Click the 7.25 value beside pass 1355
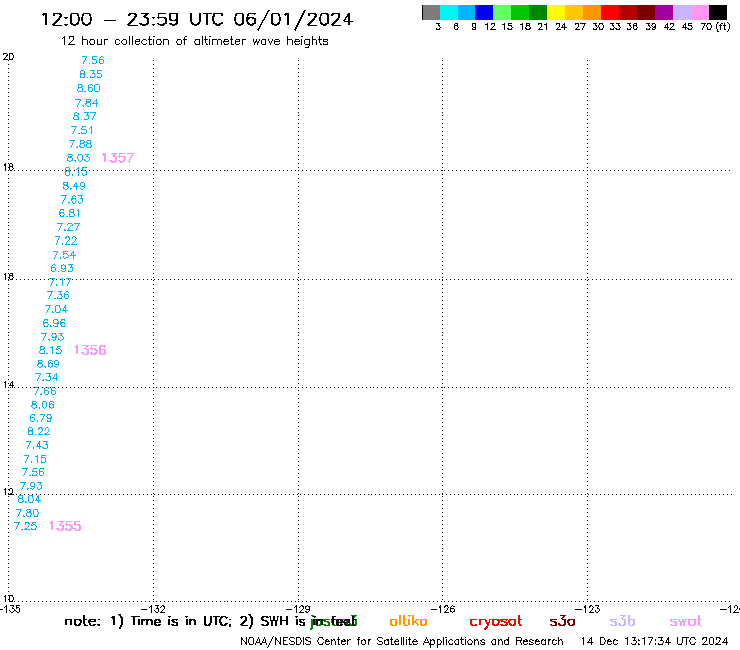Image resolution: width=740 pixels, height=650 pixels. [x=25, y=526]
